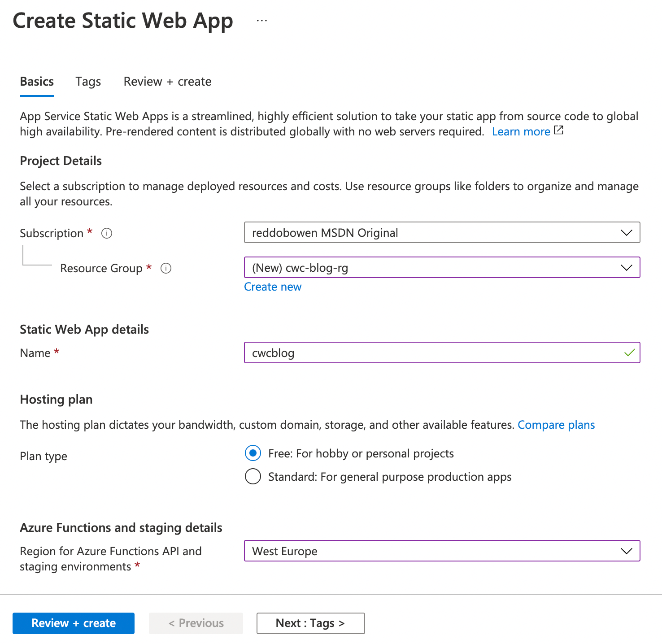Click the green validation checkmark in Name field
The height and width of the screenshot is (644, 662).
[629, 352]
